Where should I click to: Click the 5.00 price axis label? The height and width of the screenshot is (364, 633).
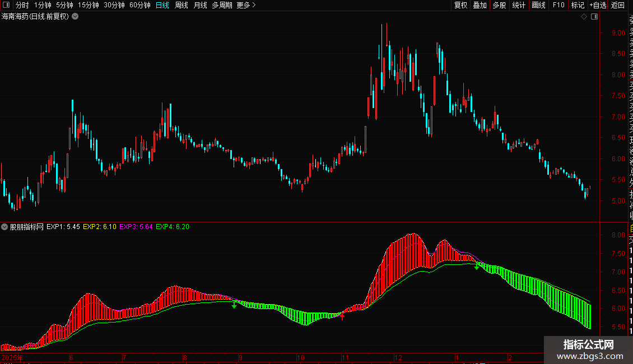pyautogui.click(x=618, y=200)
